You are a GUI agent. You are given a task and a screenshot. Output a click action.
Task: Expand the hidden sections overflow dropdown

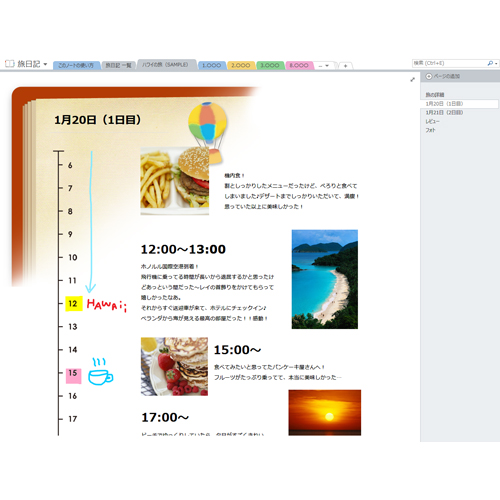(324, 66)
